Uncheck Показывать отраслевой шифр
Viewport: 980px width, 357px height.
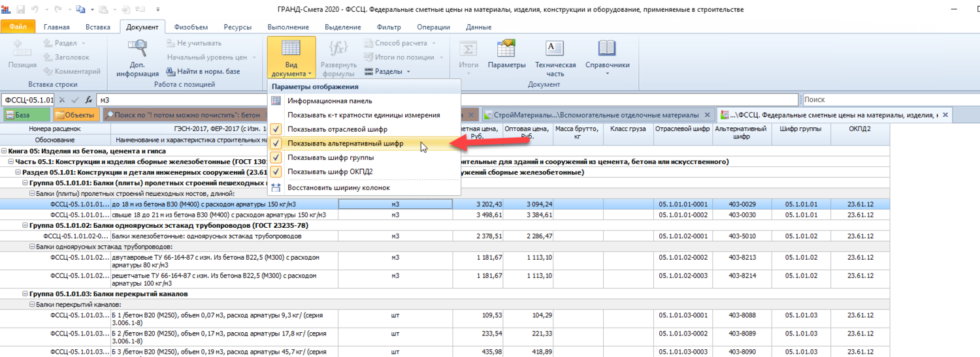[337, 129]
